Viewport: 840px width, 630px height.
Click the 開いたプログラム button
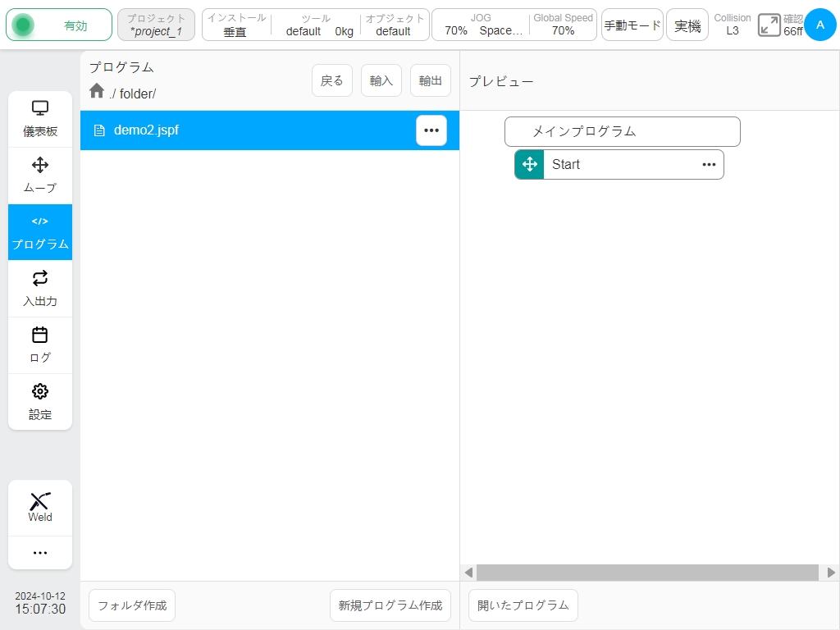coord(523,605)
